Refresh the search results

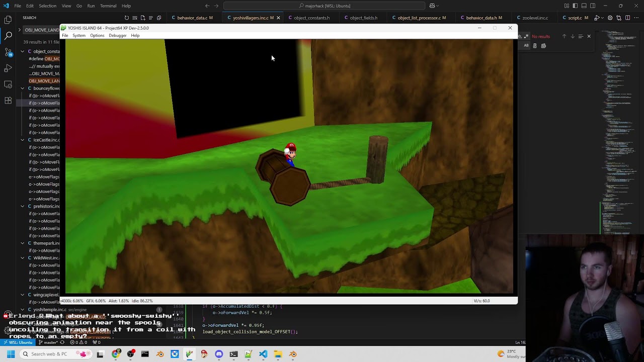point(126,18)
